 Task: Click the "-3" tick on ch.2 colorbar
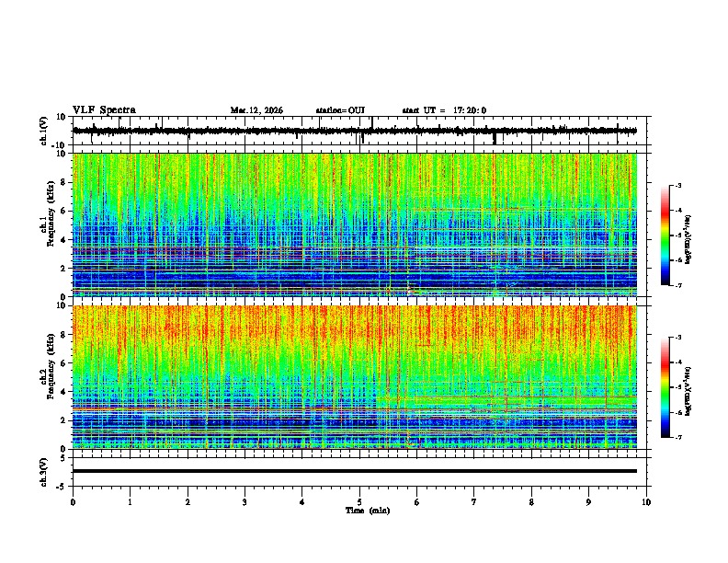[677, 338]
